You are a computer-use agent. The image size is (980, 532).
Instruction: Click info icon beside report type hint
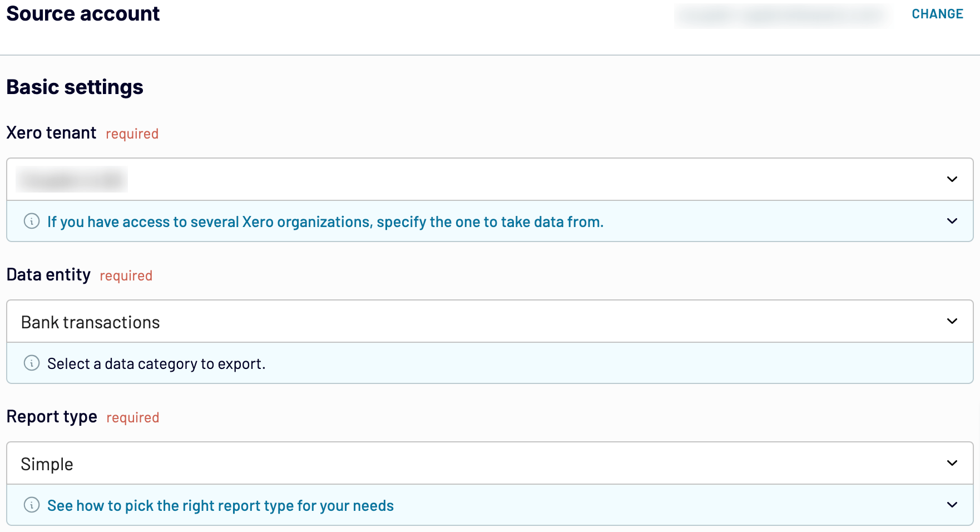click(x=32, y=505)
